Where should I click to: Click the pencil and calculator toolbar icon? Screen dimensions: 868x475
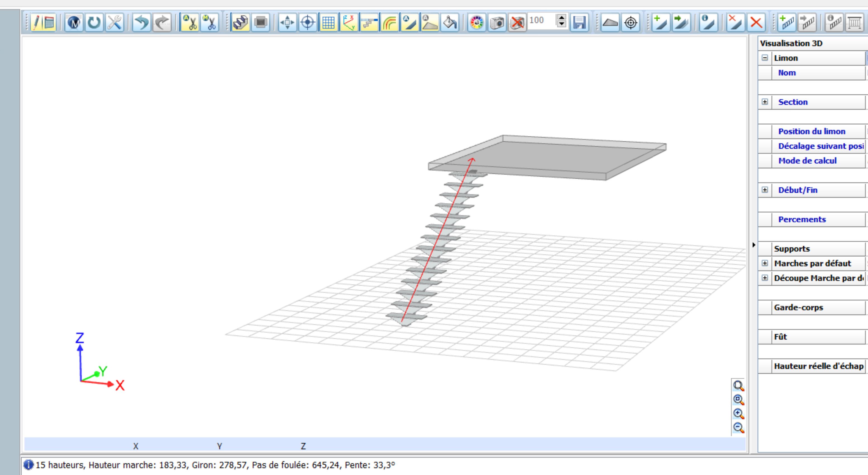(43, 23)
